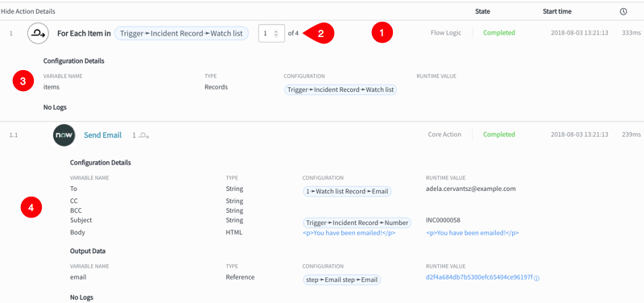
Task: Click Completed status of Send Email row
Action: [x=499, y=135]
